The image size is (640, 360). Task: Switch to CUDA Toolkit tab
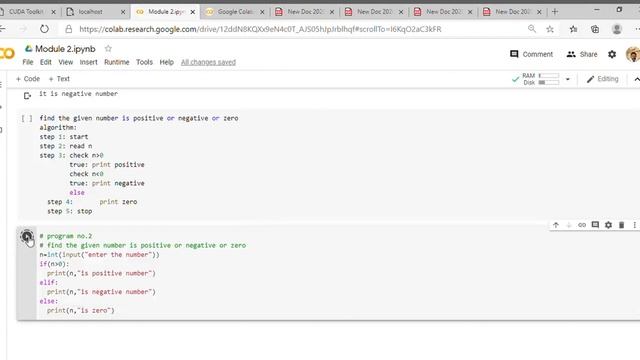(x=26, y=12)
